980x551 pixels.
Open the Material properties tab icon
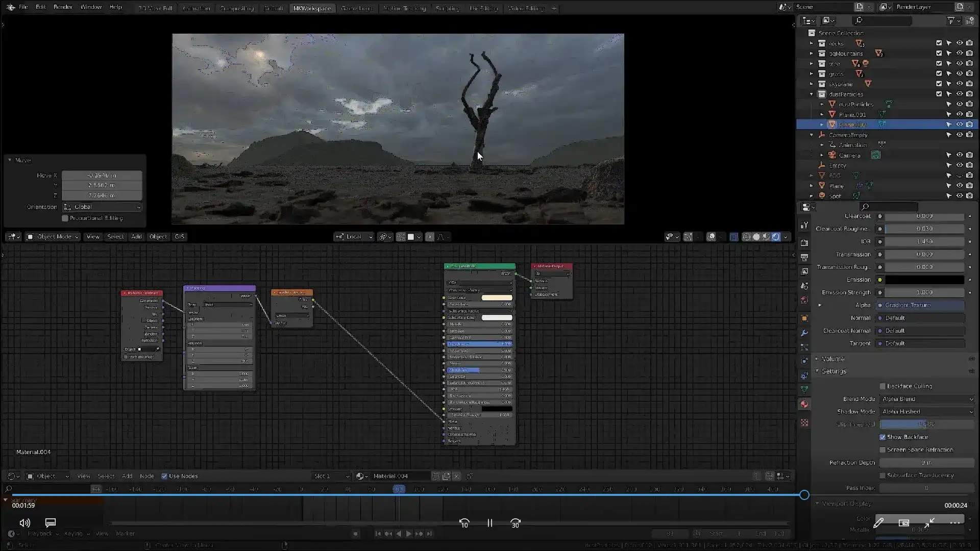coord(804,404)
